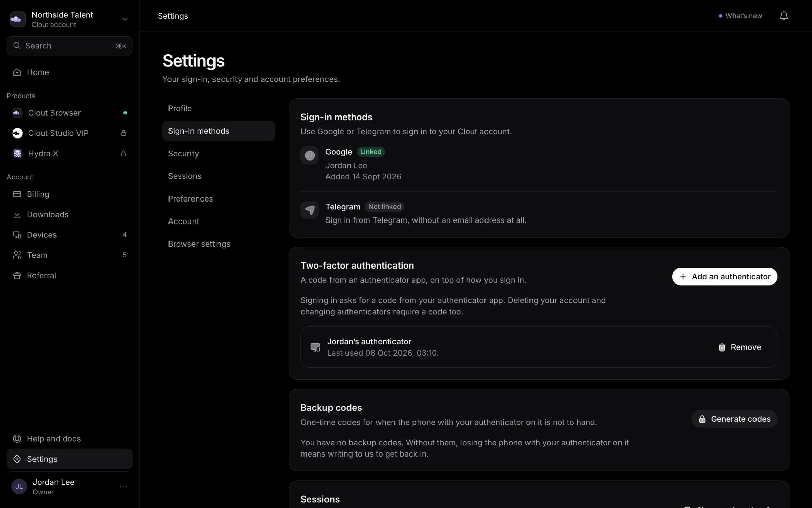Click the Northside Talent workspace logo
Viewport: 812px width, 508px height.
18,19
